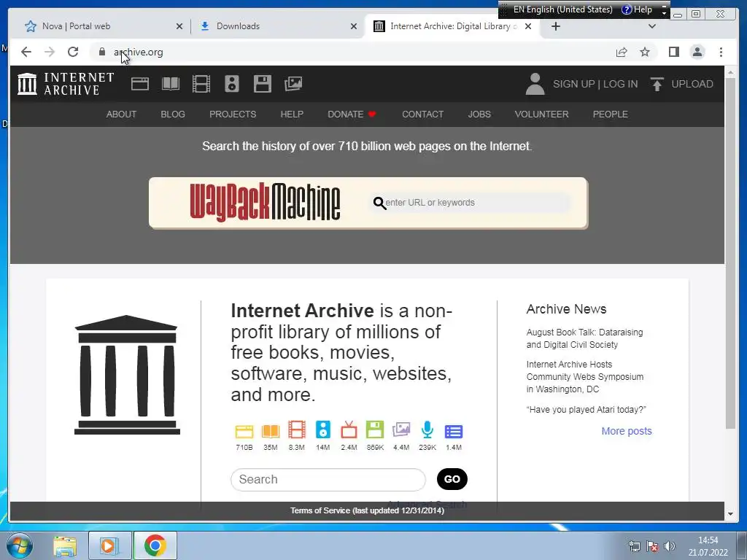Click the volume speaker icon in system tray
Image resolution: width=747 pixels, height=560 pixels.
pyautogui.click(x=670, y=546)
